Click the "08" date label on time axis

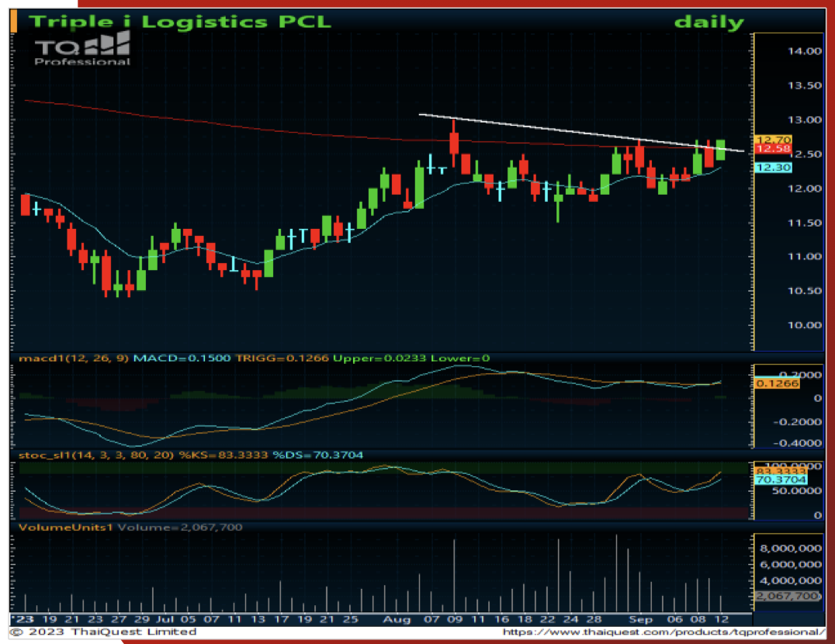pyautogui.click(x=698, y=619)
